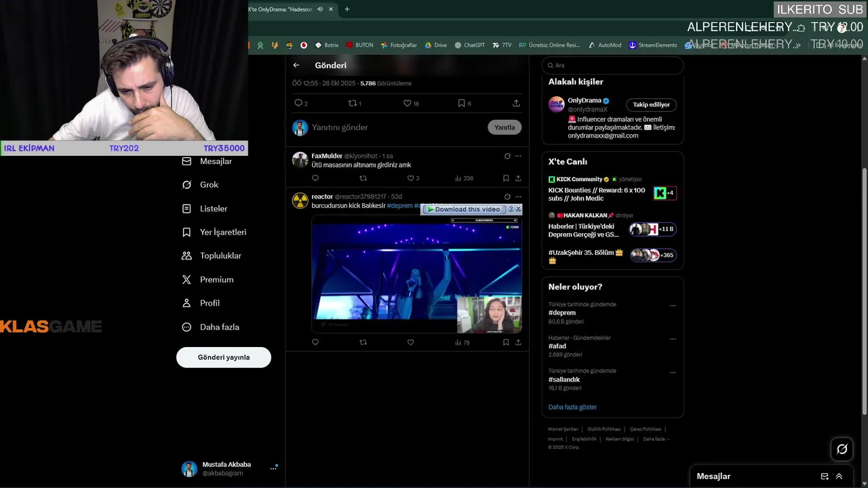The height and width of the screenshot is (488, 868).
Task: Open the #UzakŞehir 35. Bölüm broadcast
Action: (612, 256)
